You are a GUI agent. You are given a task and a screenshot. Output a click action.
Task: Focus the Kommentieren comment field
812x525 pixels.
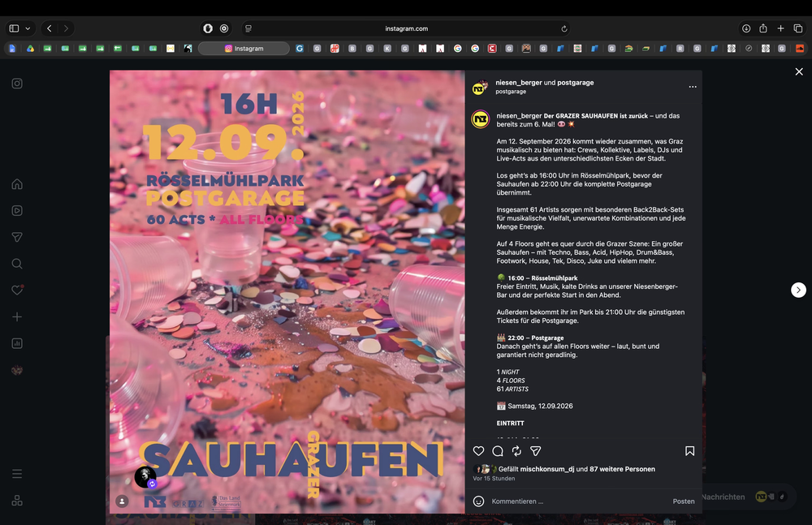pos(577,501)
